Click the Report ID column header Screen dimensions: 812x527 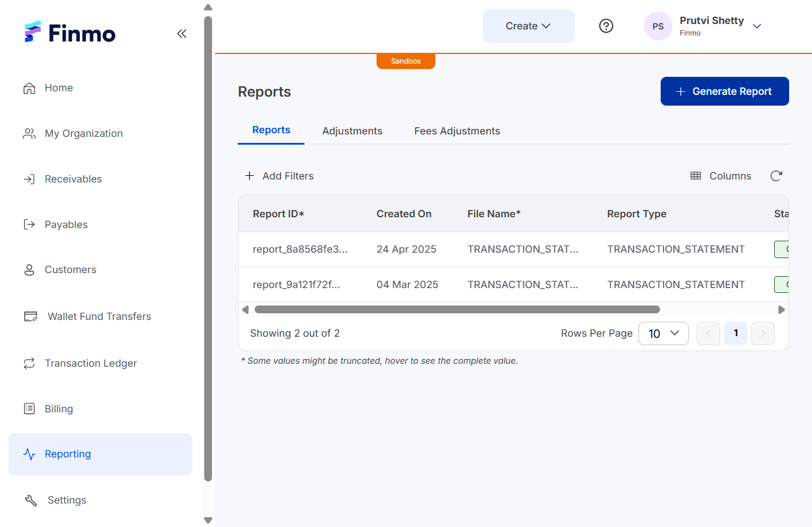[x=279, y=214]
